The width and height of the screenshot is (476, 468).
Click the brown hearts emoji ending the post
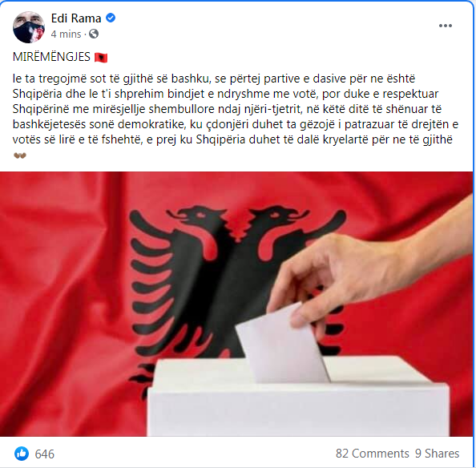(x=20, y=155)
